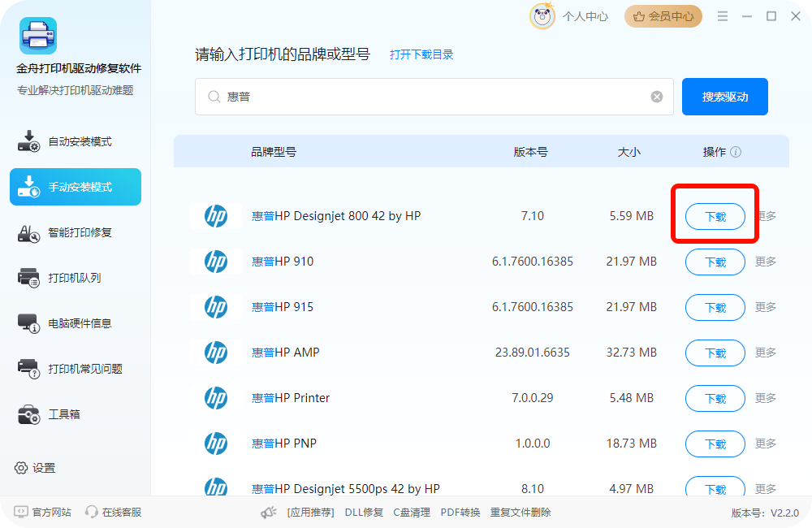Click the 版本号 column header

[x=531, y=152]
